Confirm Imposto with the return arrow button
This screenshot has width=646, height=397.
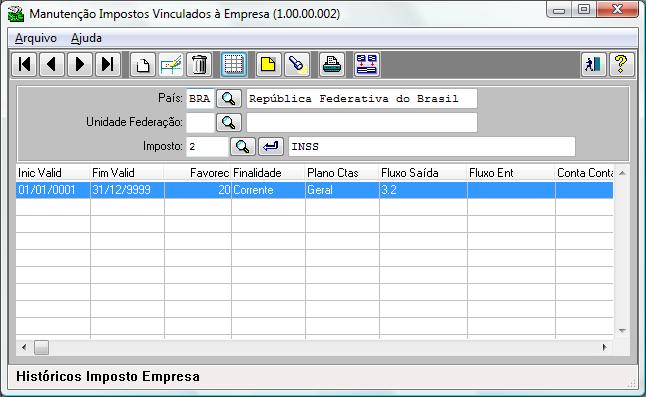coord(271,146)
